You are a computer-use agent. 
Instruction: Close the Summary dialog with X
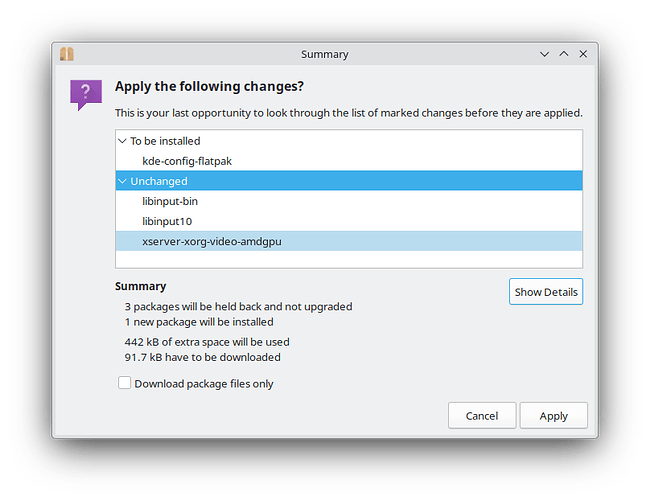tap(583, 54)
